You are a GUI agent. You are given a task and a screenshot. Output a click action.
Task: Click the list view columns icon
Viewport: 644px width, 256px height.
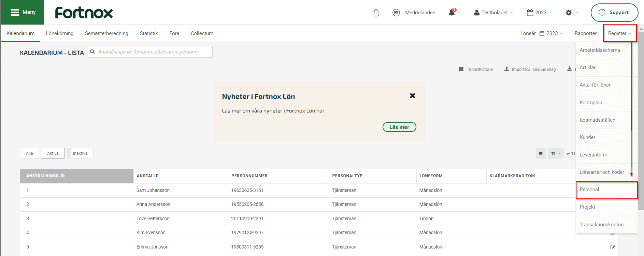pos(541,154)
